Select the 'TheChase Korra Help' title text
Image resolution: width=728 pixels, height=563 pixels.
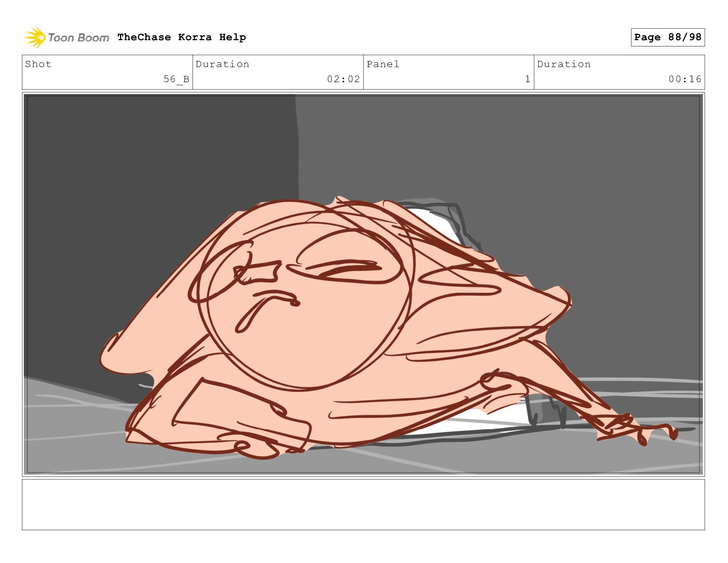pyautogui.click(x=182, y=37)
